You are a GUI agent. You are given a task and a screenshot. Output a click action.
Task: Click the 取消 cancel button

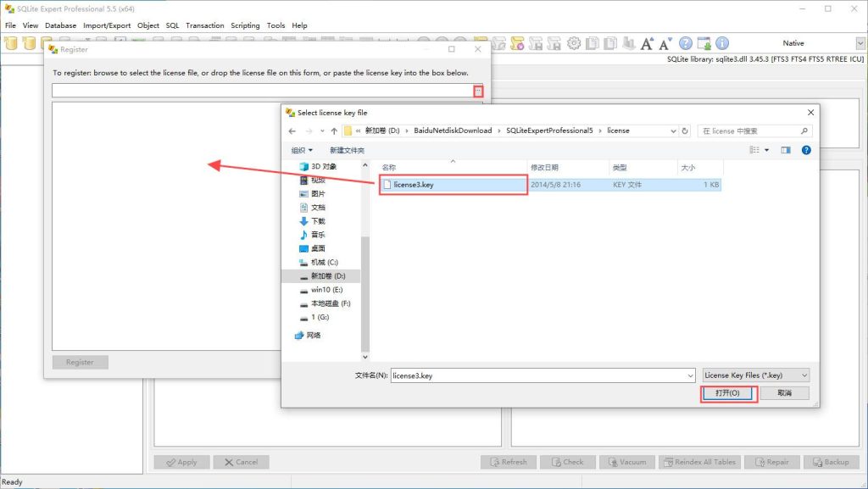click(x=784, y=393)
